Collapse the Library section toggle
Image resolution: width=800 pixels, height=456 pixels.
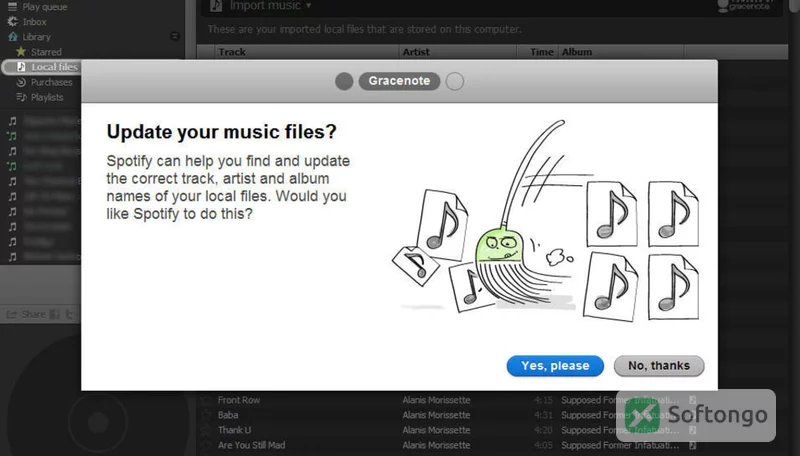tap(175, 36)
